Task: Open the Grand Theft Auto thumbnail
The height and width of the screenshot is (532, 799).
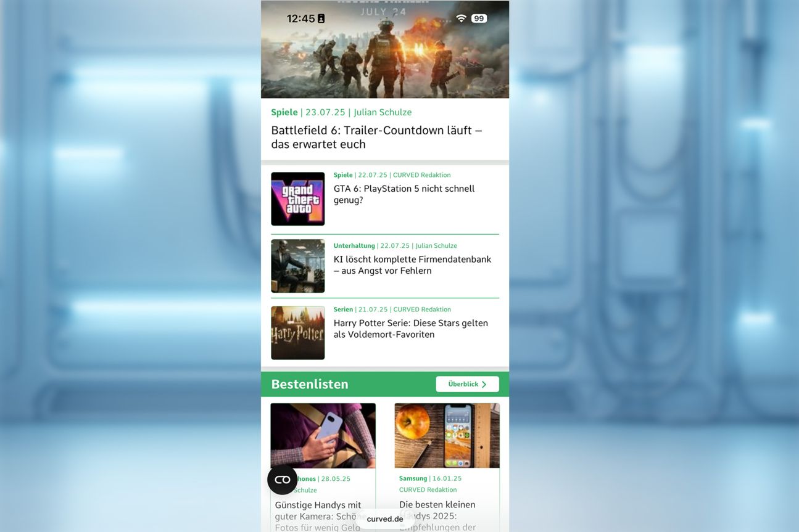Action: coord(297,198)
